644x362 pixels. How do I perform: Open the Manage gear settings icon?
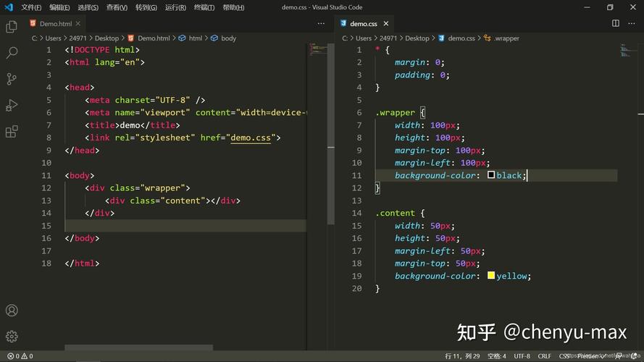(12, 337)
